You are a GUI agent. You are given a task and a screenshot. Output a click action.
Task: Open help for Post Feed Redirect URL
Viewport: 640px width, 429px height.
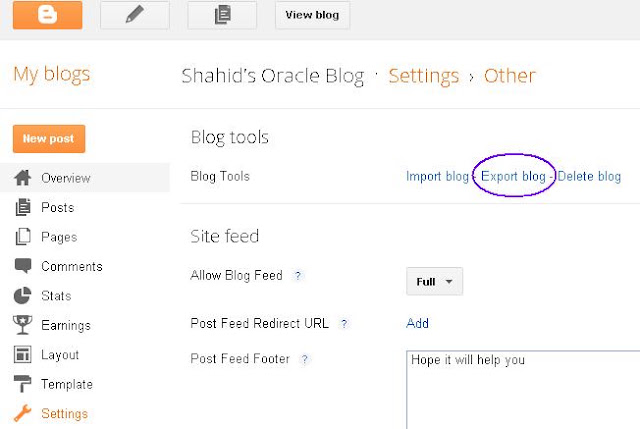click(x=344, y=324)
